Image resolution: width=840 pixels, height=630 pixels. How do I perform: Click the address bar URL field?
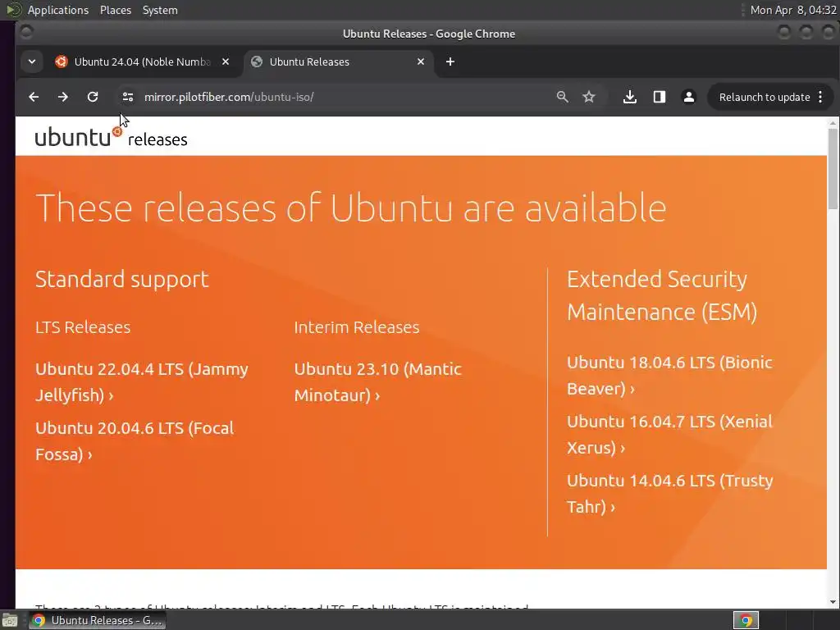(343, 97)
